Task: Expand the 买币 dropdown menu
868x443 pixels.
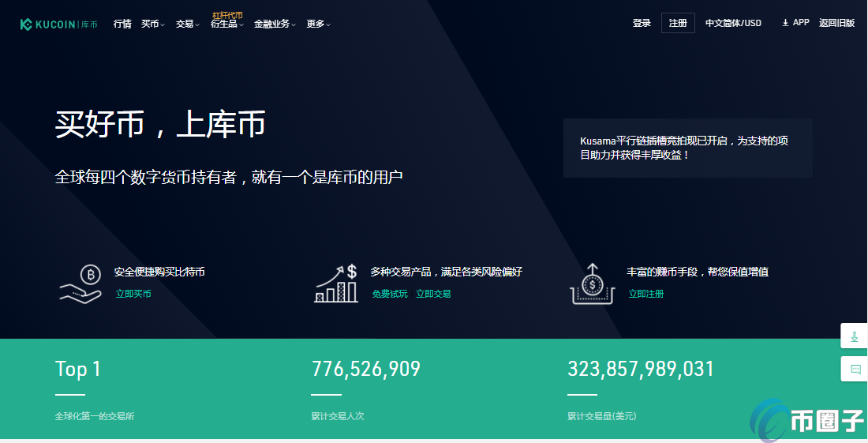Action: [x=153, y=24]
